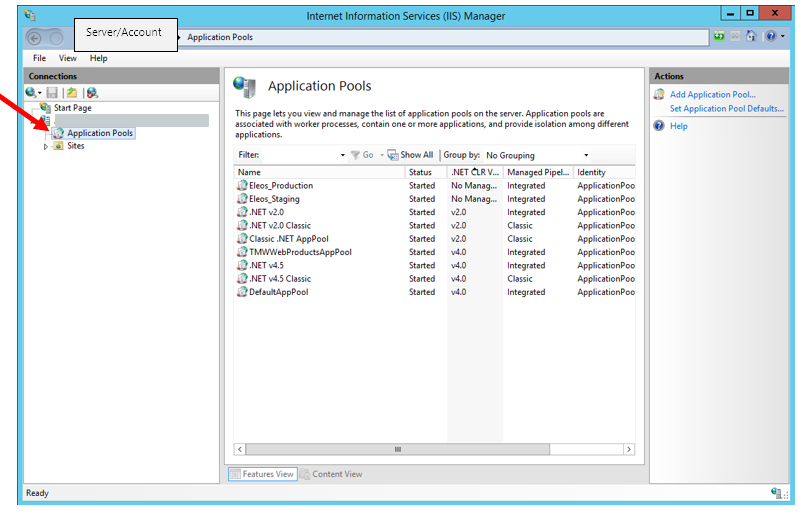Open the Help menu

(98, 58)
